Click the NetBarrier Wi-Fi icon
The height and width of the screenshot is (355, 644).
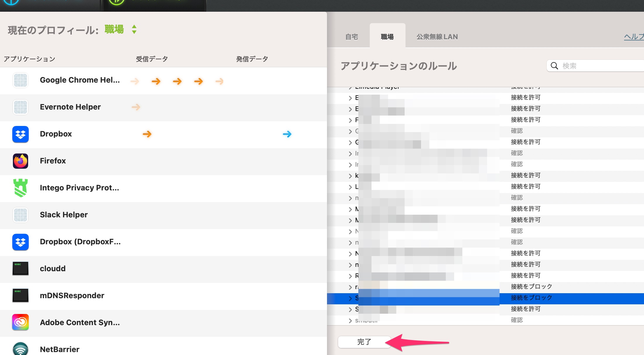coord(21,349)
